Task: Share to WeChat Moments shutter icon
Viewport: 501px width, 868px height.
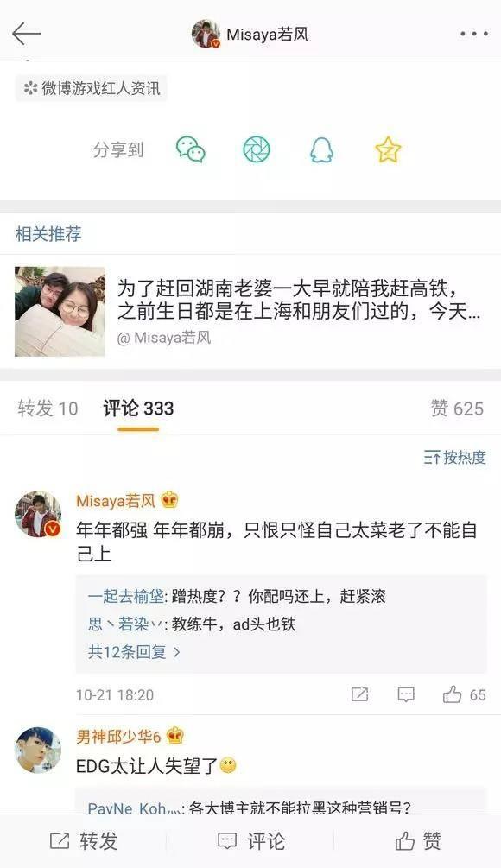Action: (257, 149)
